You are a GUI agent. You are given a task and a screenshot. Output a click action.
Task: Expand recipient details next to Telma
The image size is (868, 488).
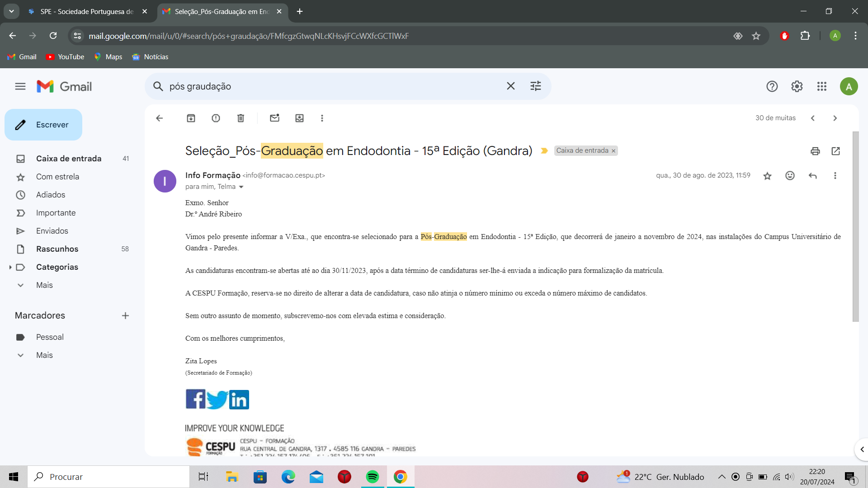tap(241, 187)
